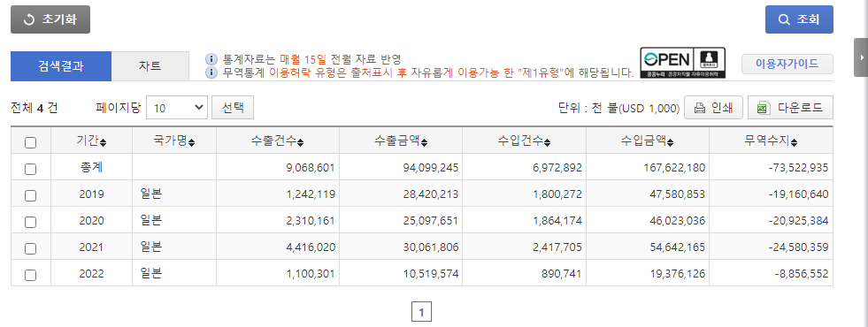
Task: Click the OPEN 공공누리 license badge
Action: 682,63
